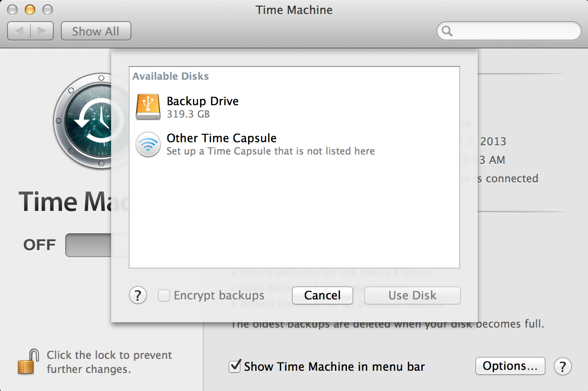
Task: Click the Cancel button
Action: 323,295
